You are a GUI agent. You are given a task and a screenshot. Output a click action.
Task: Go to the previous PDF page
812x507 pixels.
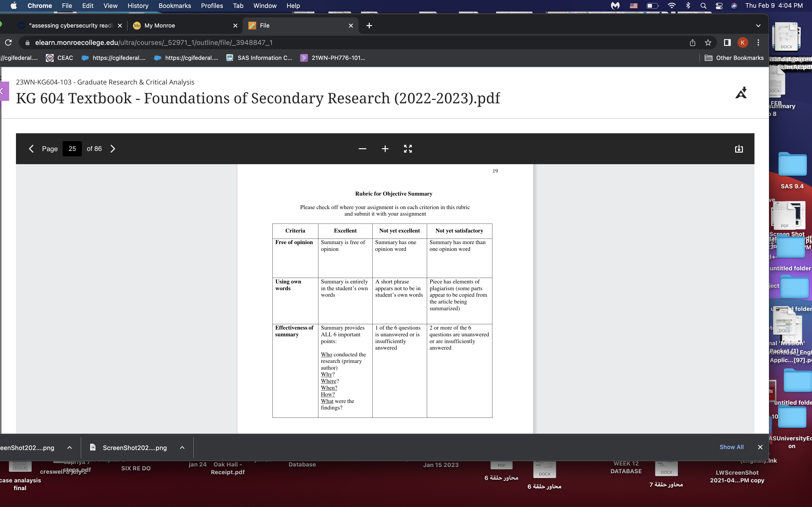pyautogui.click(x=31, y=148)
